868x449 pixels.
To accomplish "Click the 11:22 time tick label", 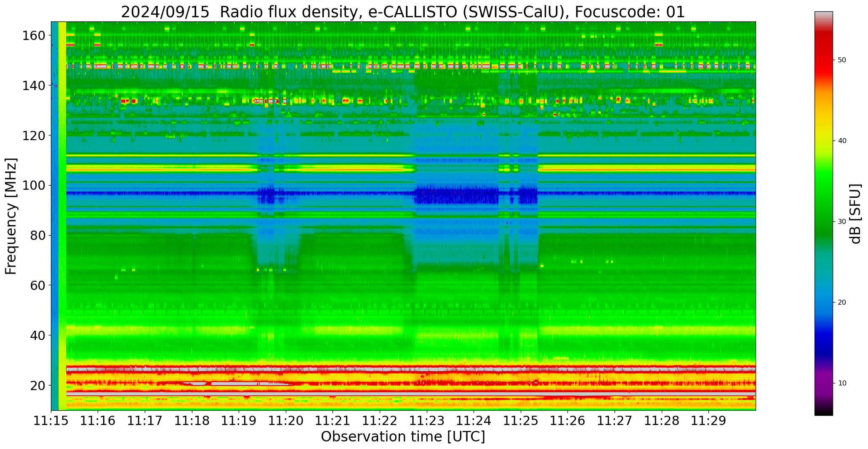I will click(x=380, y=420).
